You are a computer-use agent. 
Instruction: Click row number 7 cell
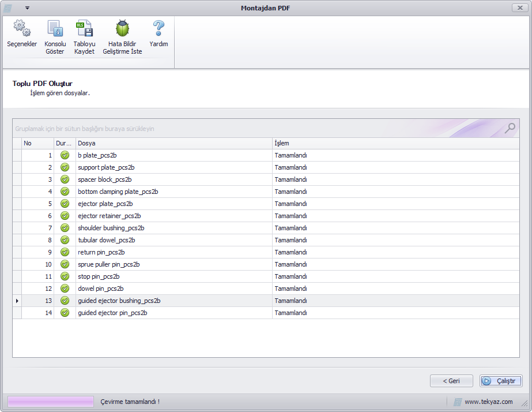(37, 228)
